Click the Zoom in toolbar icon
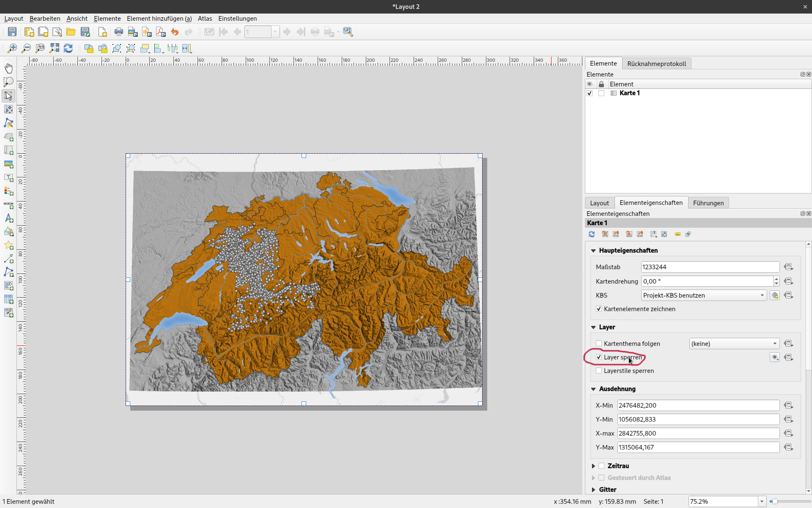The width and height of the screenshot is (812, 508). tap(12, 48)
